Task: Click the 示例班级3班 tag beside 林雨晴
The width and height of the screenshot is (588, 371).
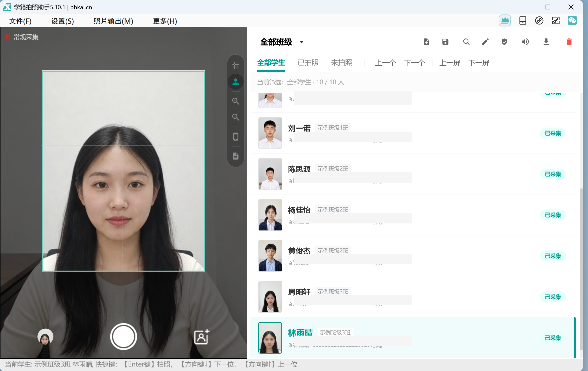Action: coord(335,333)
